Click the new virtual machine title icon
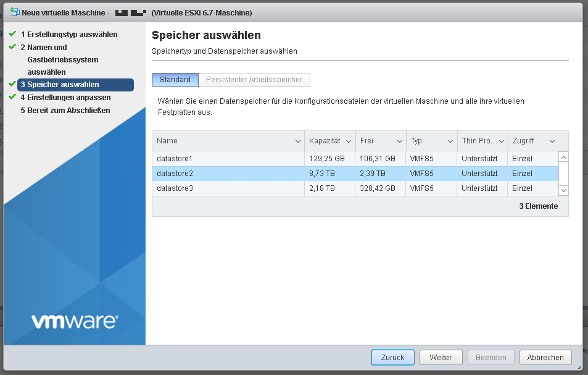 (15, 12)
